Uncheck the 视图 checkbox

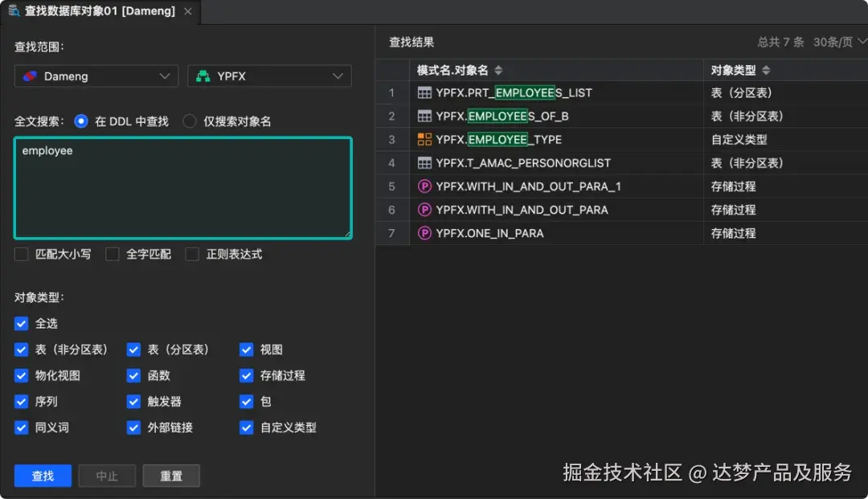[247, 350]
